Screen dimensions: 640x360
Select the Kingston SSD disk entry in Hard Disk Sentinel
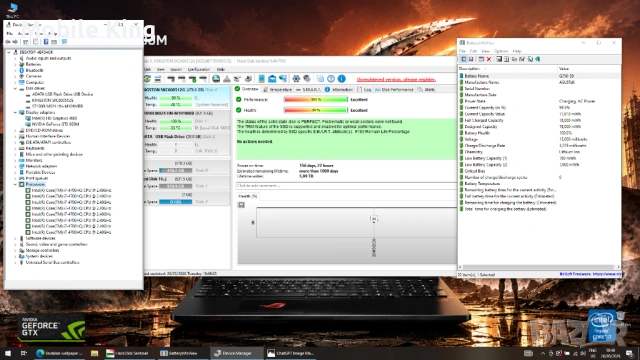coord(187,97)
